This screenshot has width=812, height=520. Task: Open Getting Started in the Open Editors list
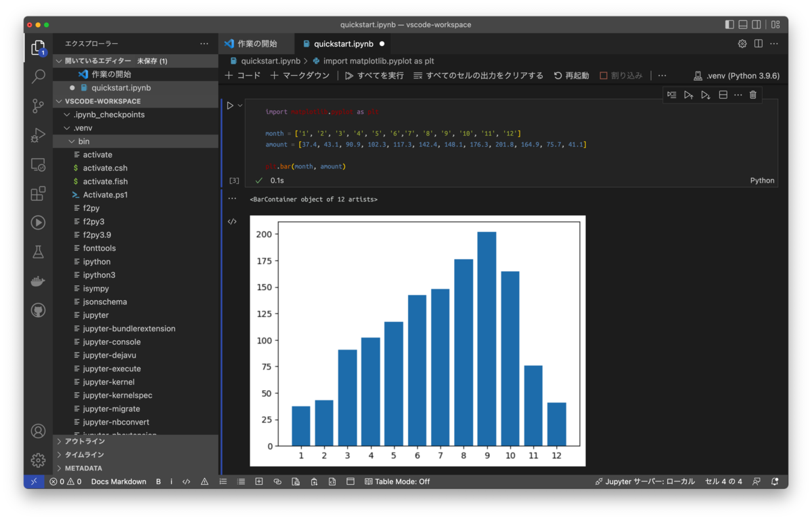[135, 74]
